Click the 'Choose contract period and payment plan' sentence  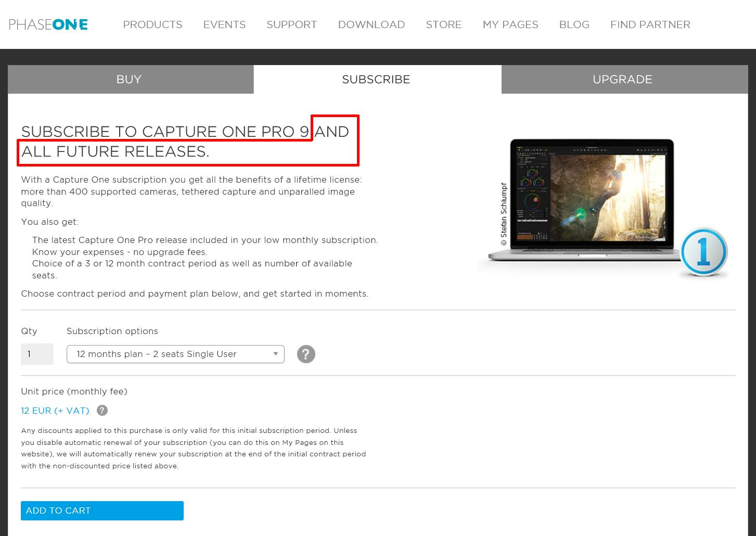click(195, 293)
